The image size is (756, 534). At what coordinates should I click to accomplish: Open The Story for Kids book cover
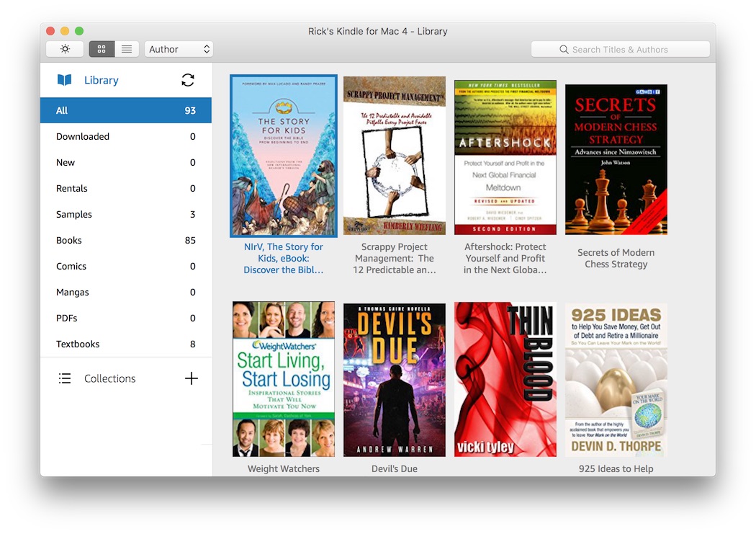[284, 156]
